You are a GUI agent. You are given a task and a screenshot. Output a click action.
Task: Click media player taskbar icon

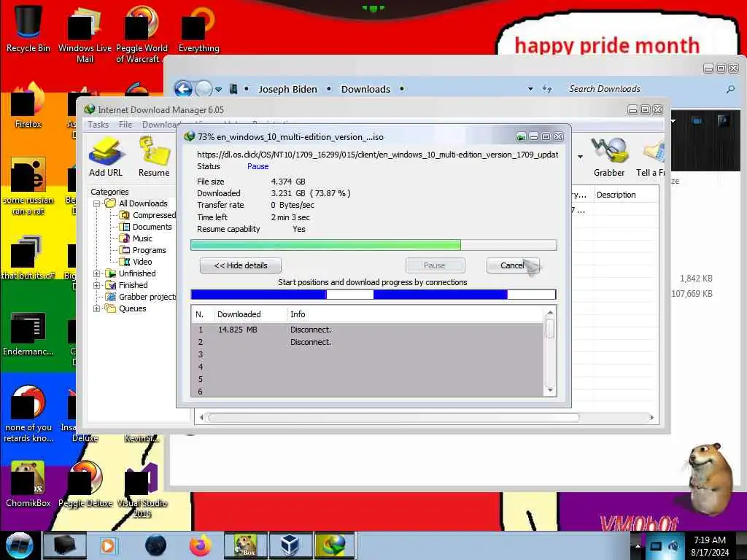pos(108,545)
